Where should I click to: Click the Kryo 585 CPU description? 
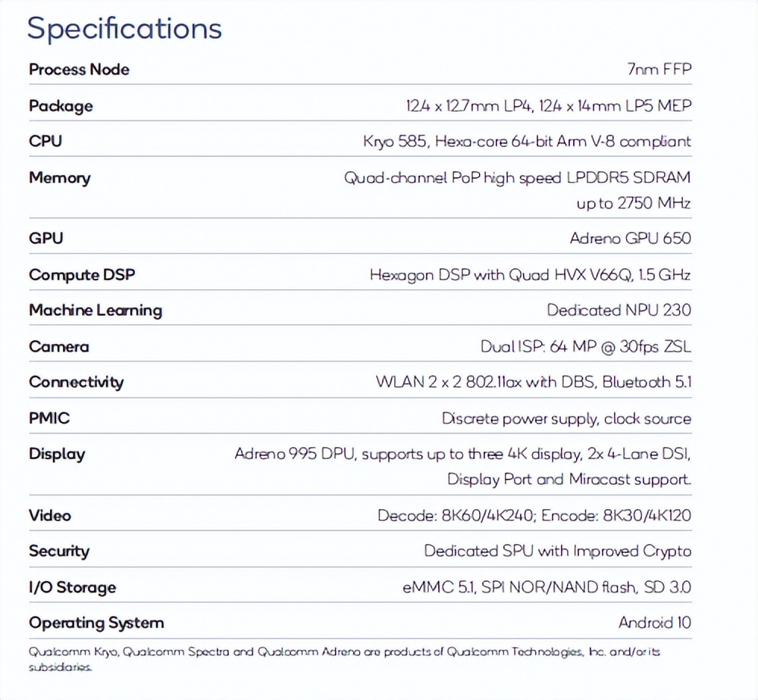[x=527, y=142]
